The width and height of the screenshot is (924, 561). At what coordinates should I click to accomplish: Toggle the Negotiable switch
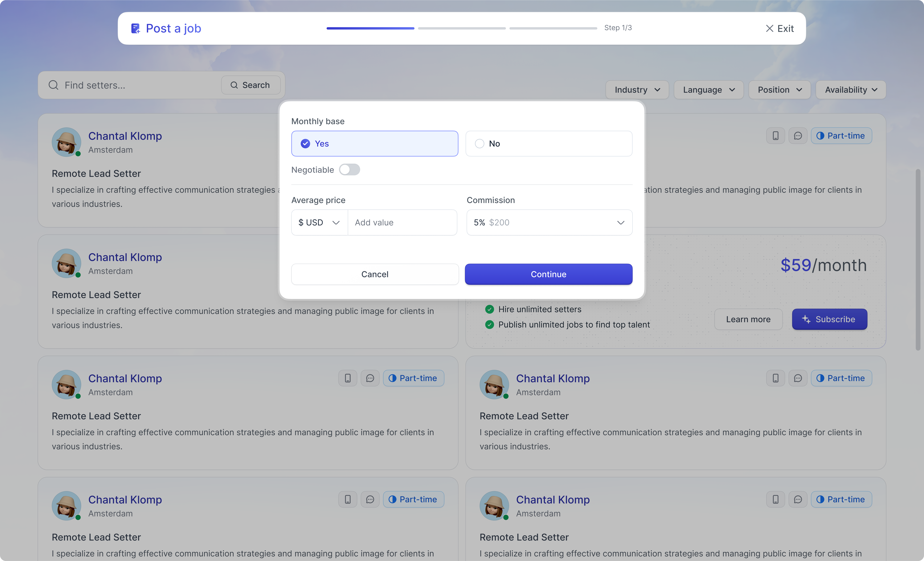pyautogui.click(x=349, y=169)
